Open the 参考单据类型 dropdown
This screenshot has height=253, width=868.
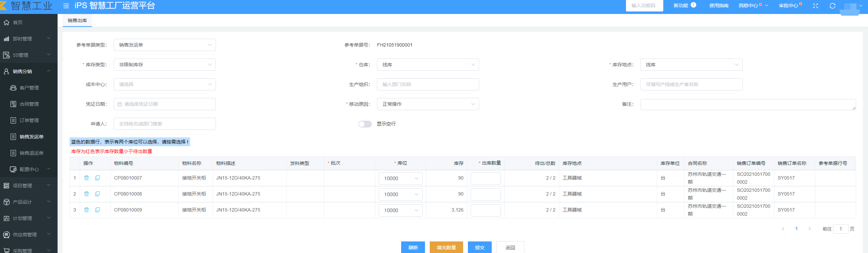point(164,45)
